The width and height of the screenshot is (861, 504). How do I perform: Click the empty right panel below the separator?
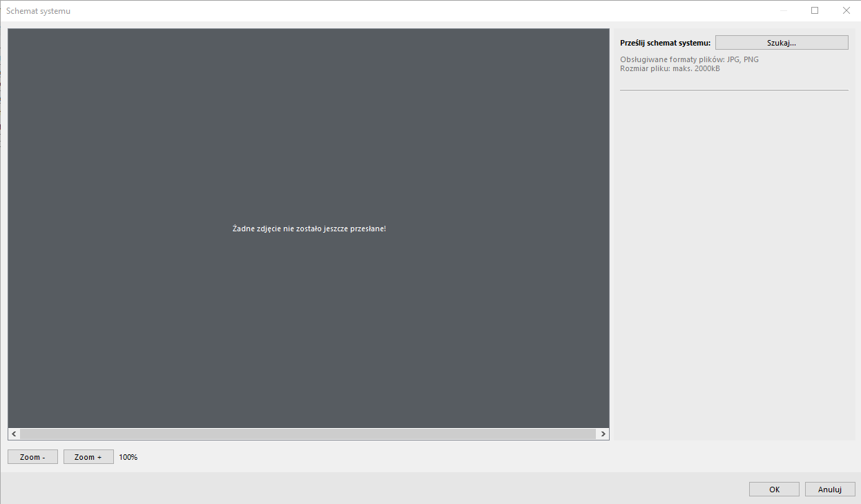click(733, 262)
